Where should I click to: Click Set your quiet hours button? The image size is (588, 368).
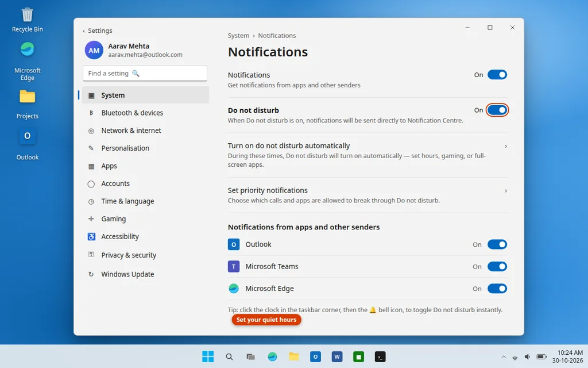(266, 320)
